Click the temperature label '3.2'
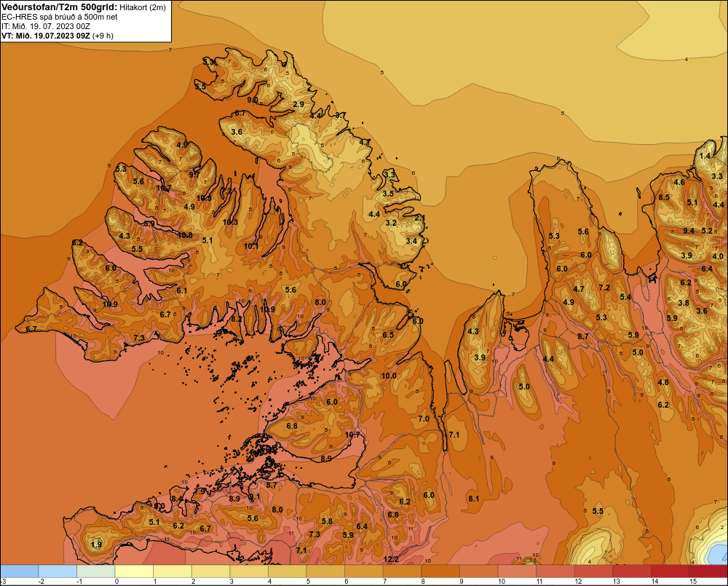The width and height of the screenshot is (728, 586). pyautogui.click(x=392, y=223)
